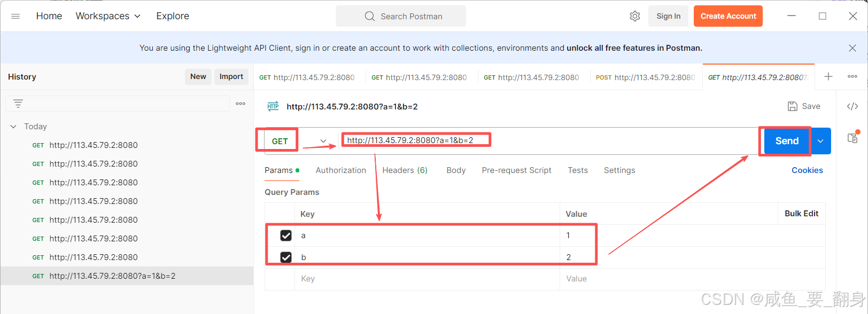Open the Explore page
The image size is (868, 314).
173,16
